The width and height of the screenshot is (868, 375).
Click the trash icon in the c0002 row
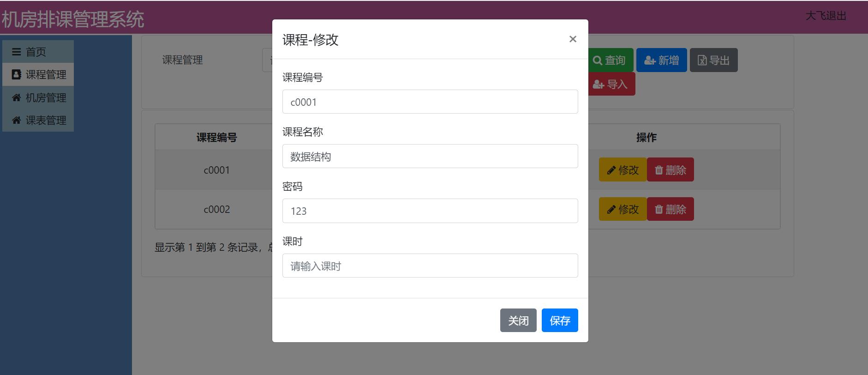(x=658, y=209)
